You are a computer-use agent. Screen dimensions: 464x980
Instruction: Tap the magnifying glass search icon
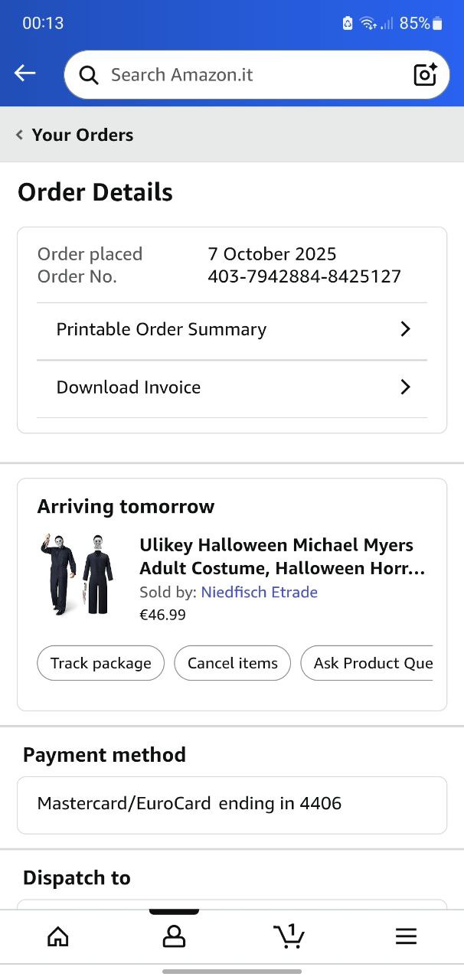(89, 75)
